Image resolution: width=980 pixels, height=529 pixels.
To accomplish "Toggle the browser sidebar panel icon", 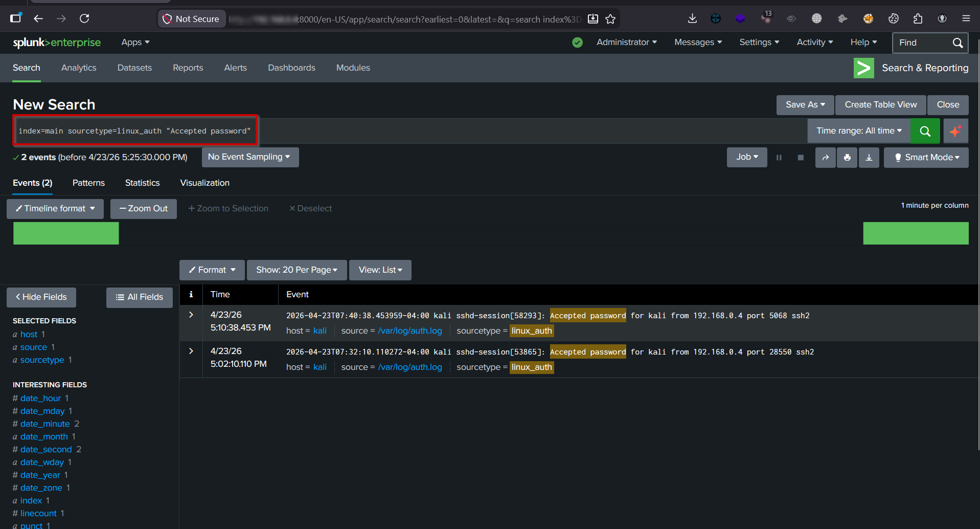I will (16, 18).
